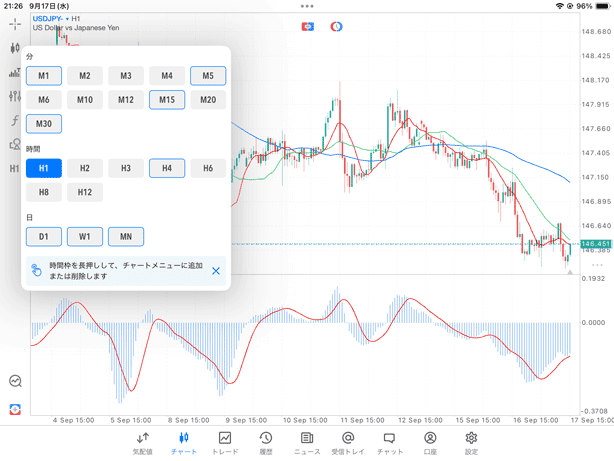Select the crosshair cursor tool

click(x=15, y=24)
